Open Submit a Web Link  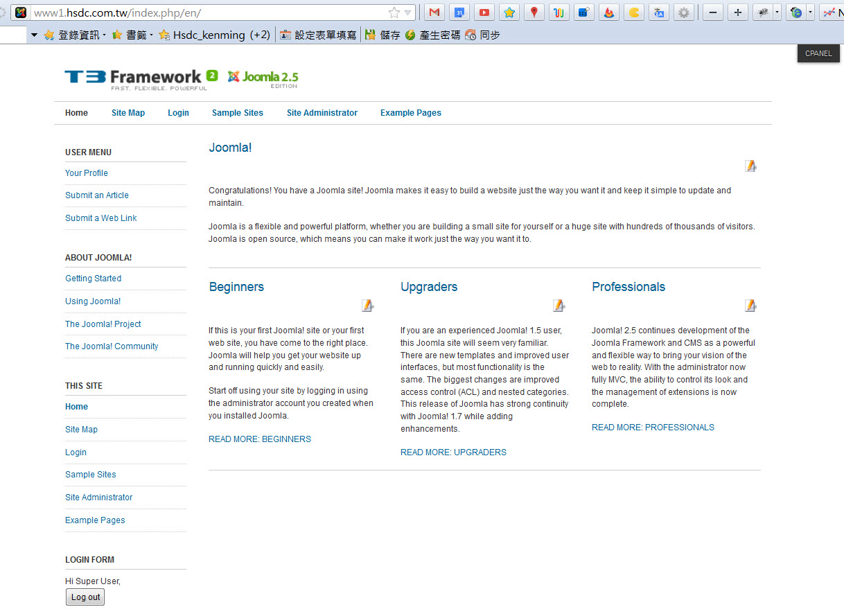click(x=101, y=218)
